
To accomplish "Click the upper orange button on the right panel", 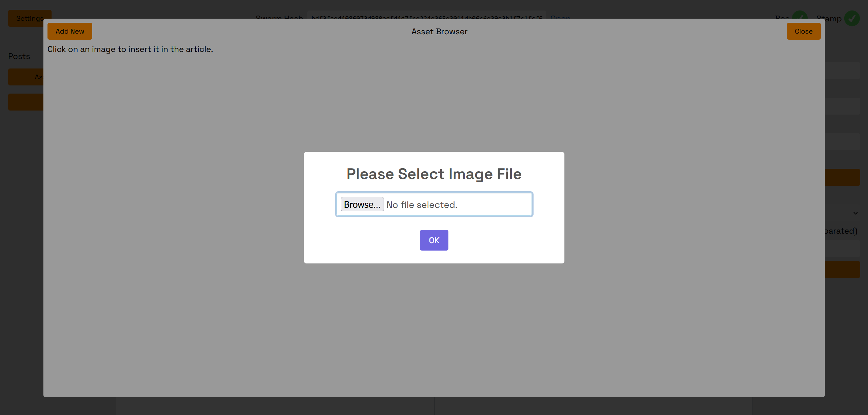I will click(x=842, y=177).
